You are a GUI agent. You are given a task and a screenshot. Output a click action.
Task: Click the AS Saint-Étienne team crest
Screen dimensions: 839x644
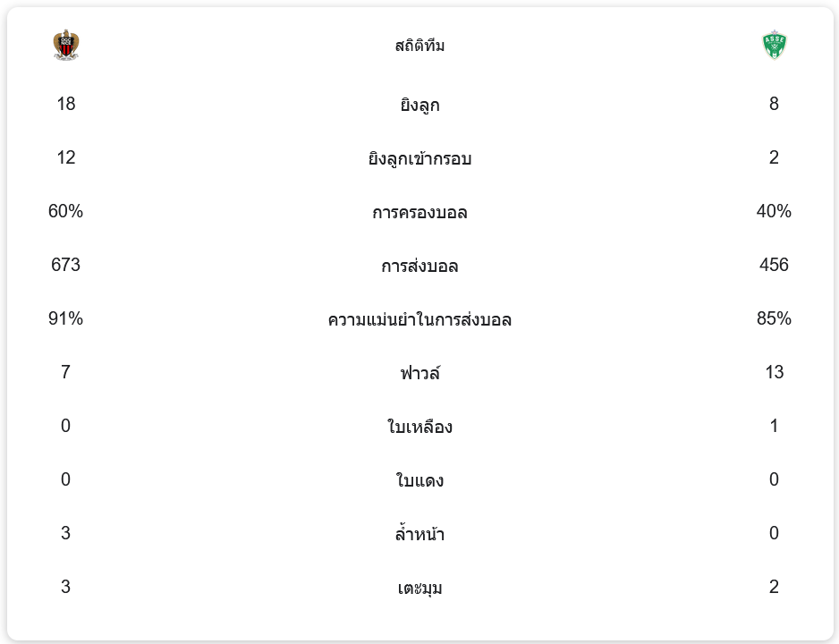click(x=774, y=45)
